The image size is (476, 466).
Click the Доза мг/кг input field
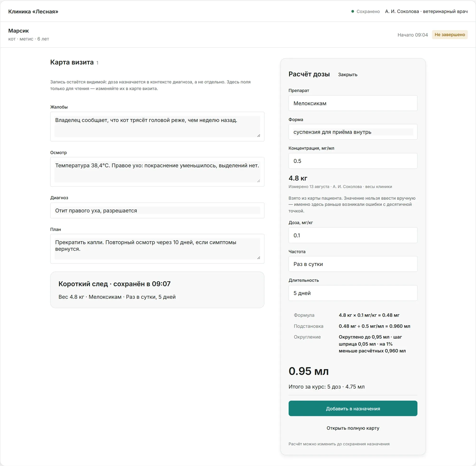click(x=353, y=235)
